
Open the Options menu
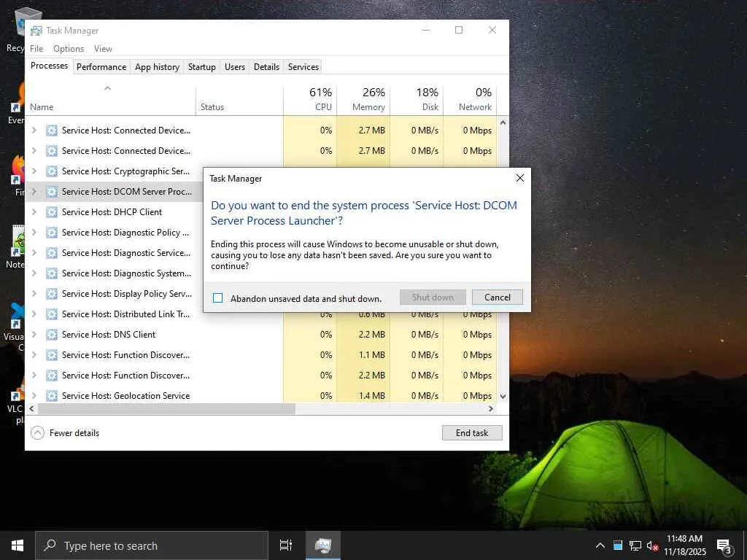(x=69, y=49)
